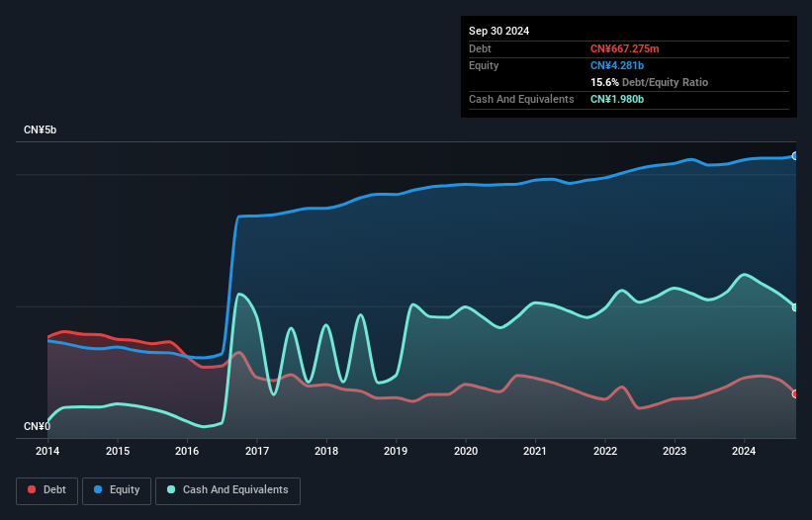
Task: Select the 2023 x-axis label
Action: coord(675,451)
